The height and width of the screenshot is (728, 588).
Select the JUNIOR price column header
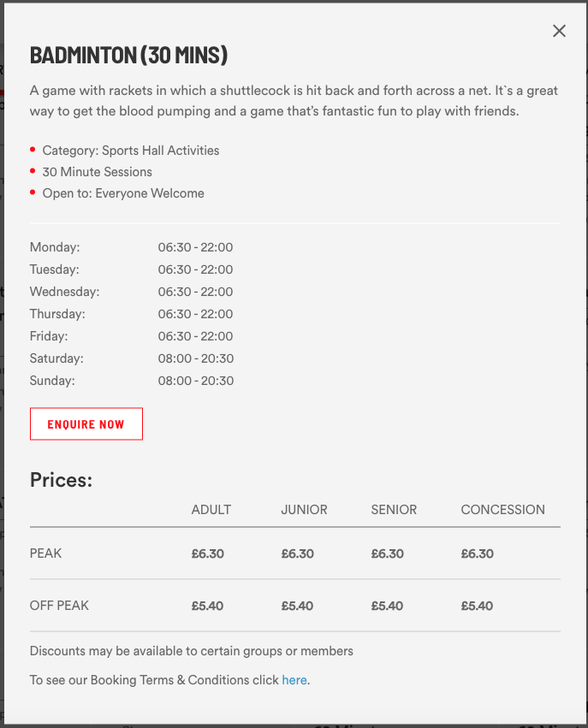coord(304,509)
